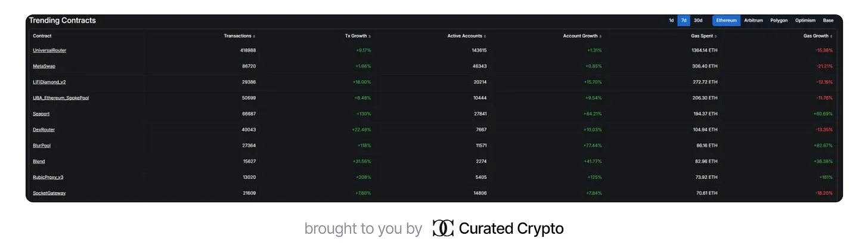Click the Gas Growth sort arrows

click(x=832, y=36)
